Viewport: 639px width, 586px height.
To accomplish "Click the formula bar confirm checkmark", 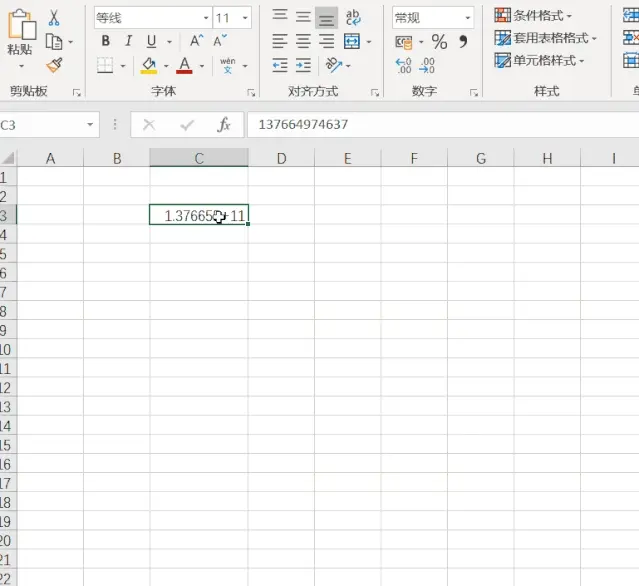I will pyautogui.click(x=187, y=125).
